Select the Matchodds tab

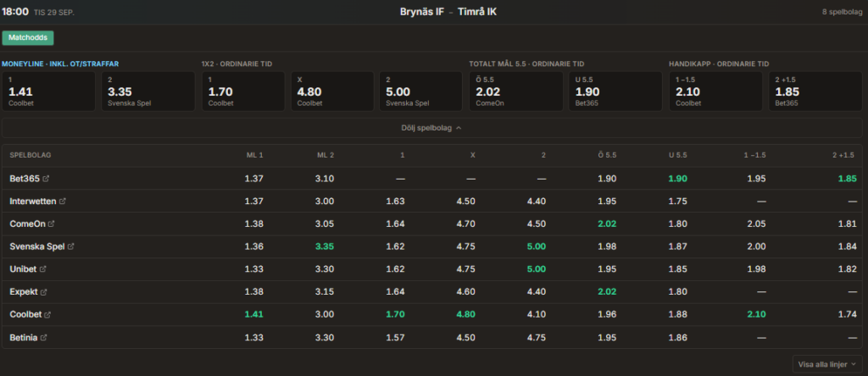point(28,37)
